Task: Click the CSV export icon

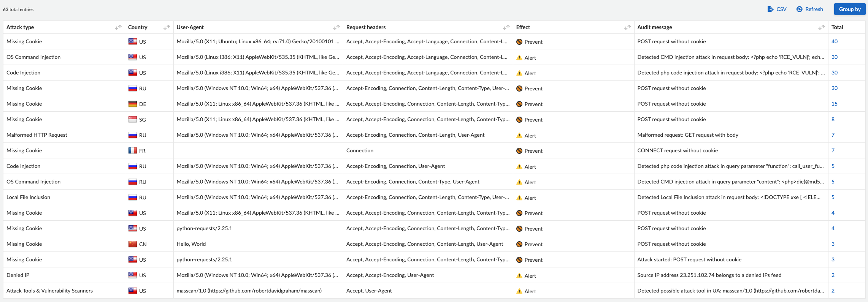Action: click(771, 9)
